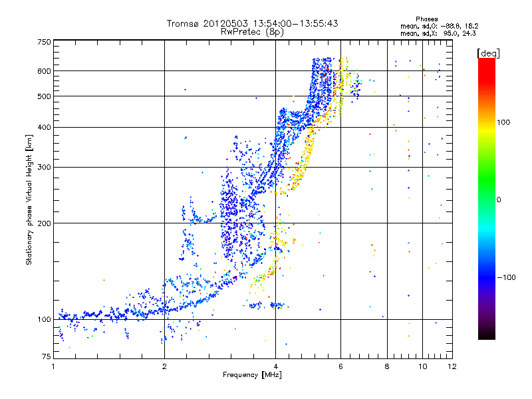Click the 'Phases' header text
Image resolution: width=532 pixels, height=399 pixels.
tap(426, 19)
